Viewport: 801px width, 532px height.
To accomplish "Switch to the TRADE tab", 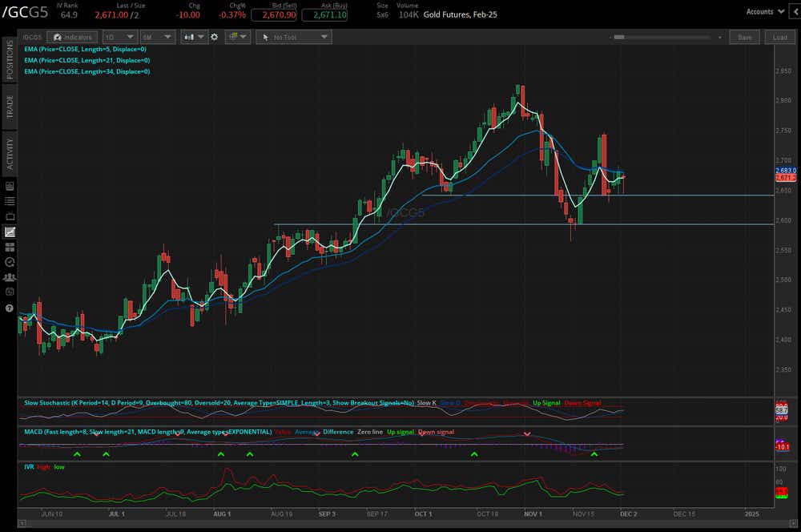I will coord(10,108).
